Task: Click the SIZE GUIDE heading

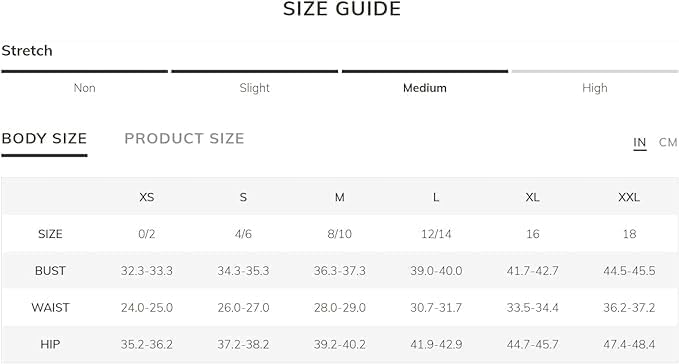Action: tap(342, 9)
